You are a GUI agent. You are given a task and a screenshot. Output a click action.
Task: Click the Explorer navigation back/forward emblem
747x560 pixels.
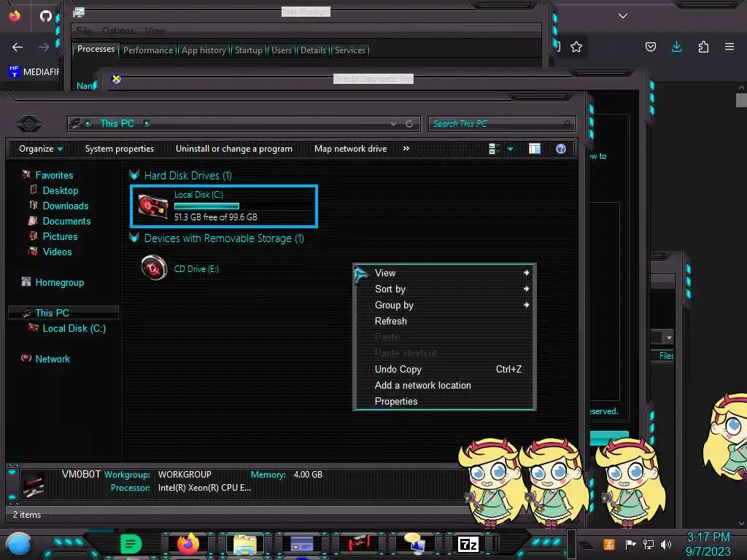(x=29, y=124)
